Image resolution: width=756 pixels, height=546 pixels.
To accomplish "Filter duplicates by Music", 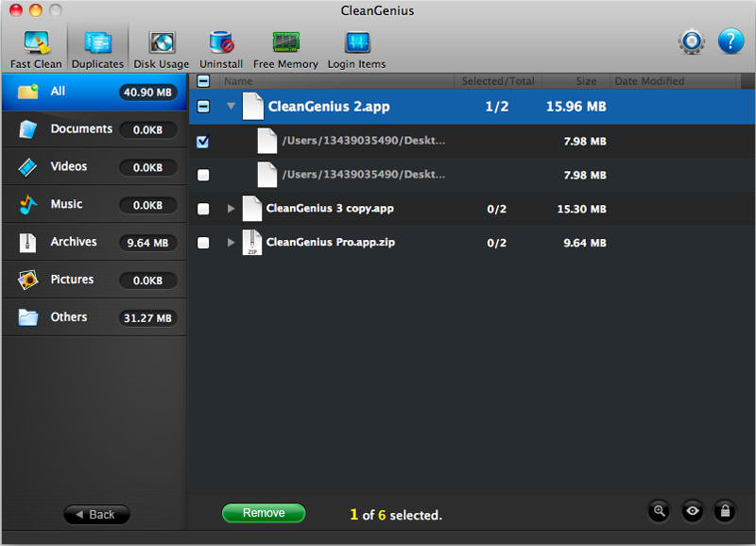I will [x=94, y=204].
